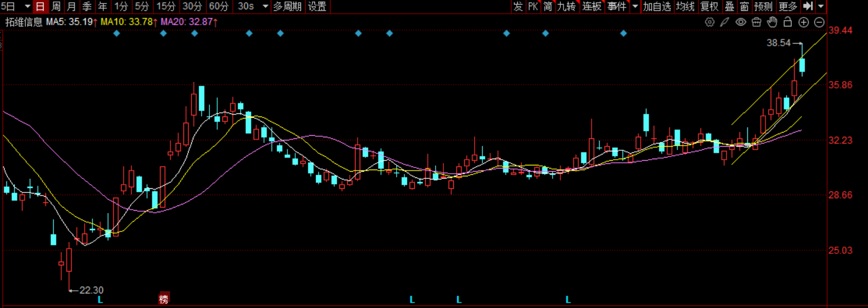Select the hand pan tool icon
The width and height of the screenshot is (868, 308).
pyautogui.click(x=772, y=22)
